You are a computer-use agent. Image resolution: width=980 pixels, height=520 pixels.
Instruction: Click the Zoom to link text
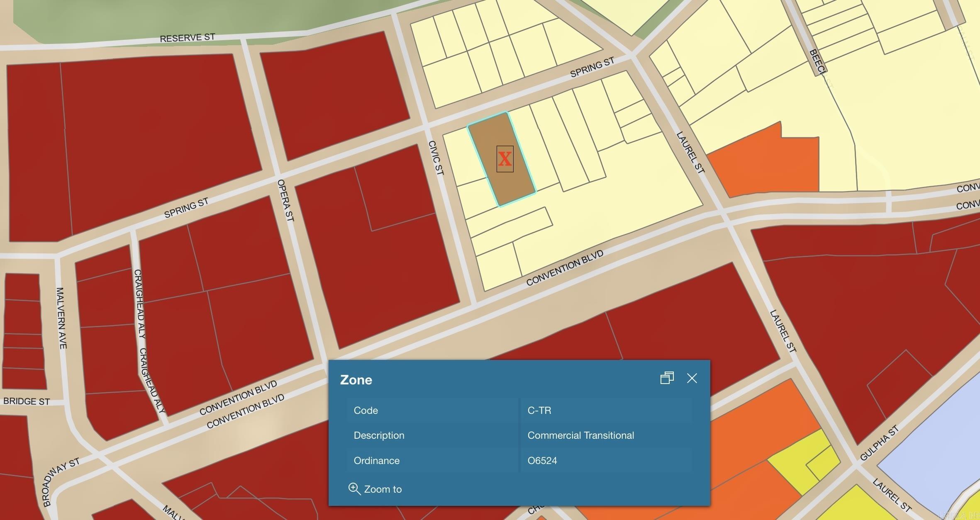coord(383,489)
